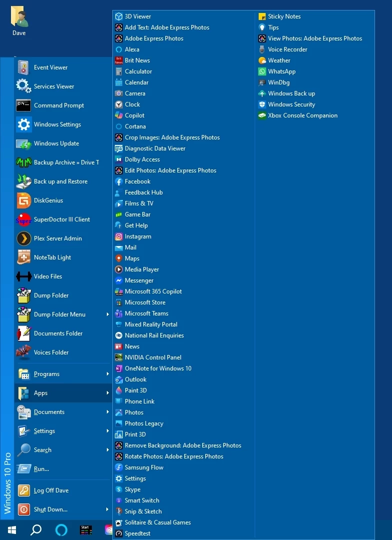Select Back up and Restore entry
The image size is (392, 540).
pos(63,181)
